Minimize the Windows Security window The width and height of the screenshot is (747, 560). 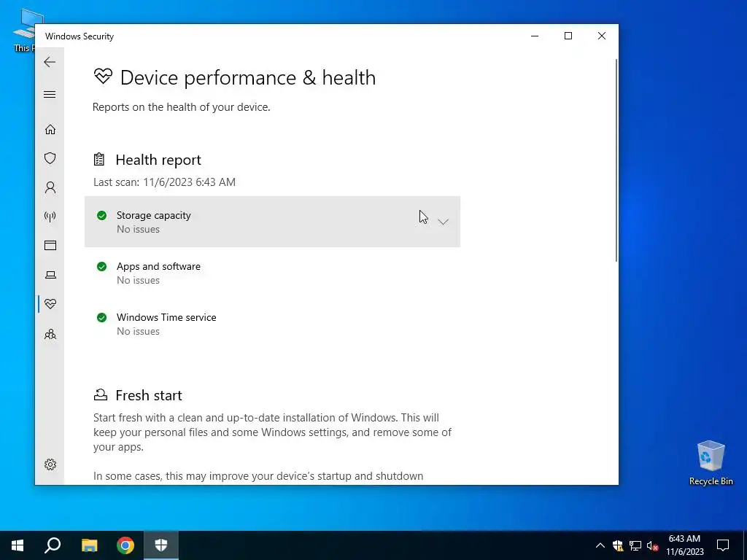(535, 36)
